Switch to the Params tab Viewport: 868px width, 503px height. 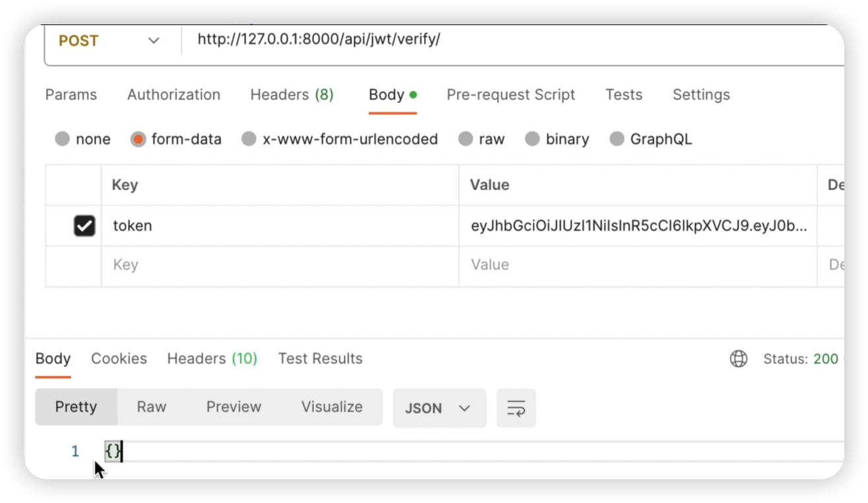coord(71,94)
